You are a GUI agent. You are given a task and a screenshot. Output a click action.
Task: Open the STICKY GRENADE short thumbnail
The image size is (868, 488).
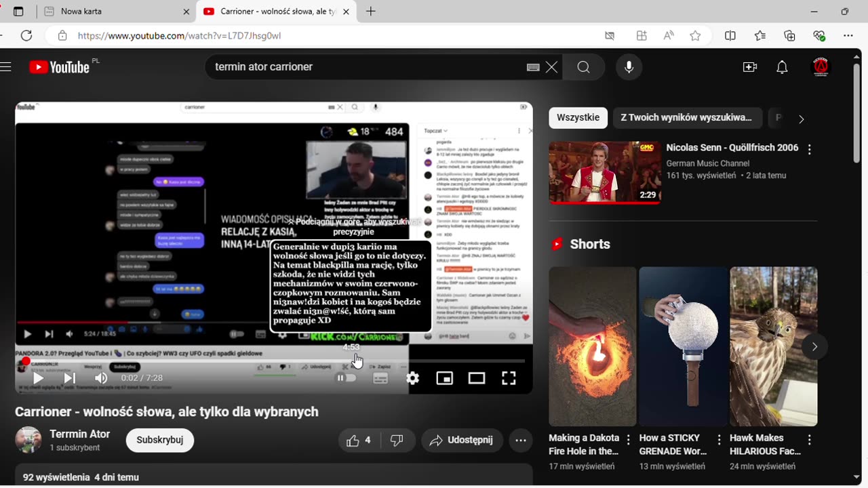682,346
